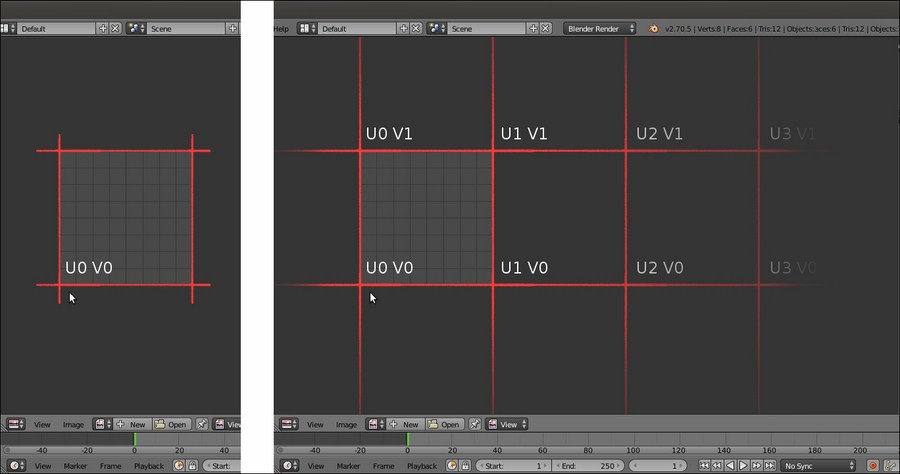
Task: Open the Blender Render engine dropdown
Action: (599, 28)
